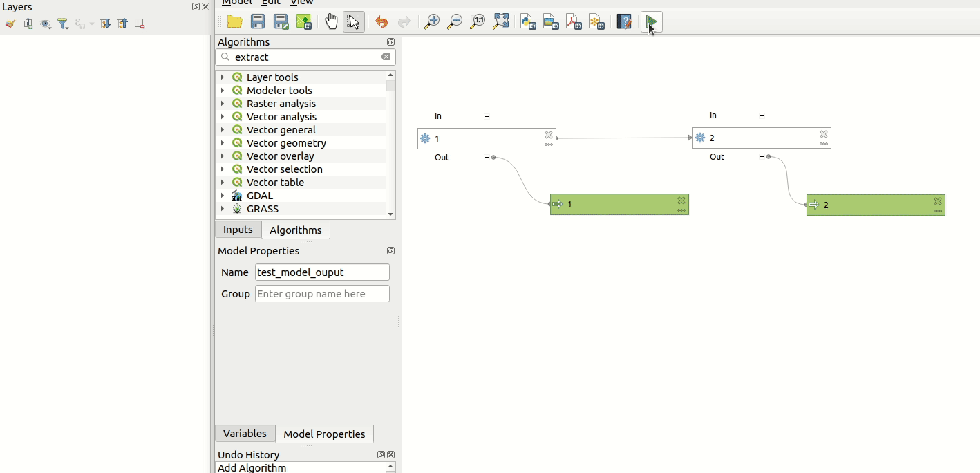
Task: Select the Vector overlay row
Action: (x=301, y=156)
